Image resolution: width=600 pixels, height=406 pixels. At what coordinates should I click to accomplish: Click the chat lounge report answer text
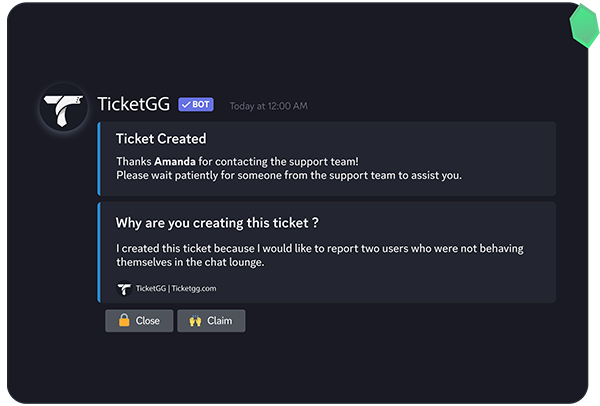(x=319, y=255)
